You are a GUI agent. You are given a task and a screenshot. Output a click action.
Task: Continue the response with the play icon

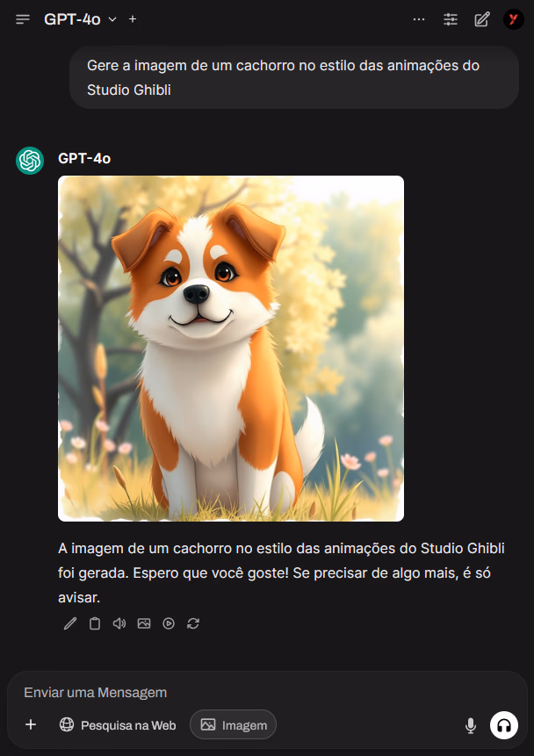click(x=169, y=623)
